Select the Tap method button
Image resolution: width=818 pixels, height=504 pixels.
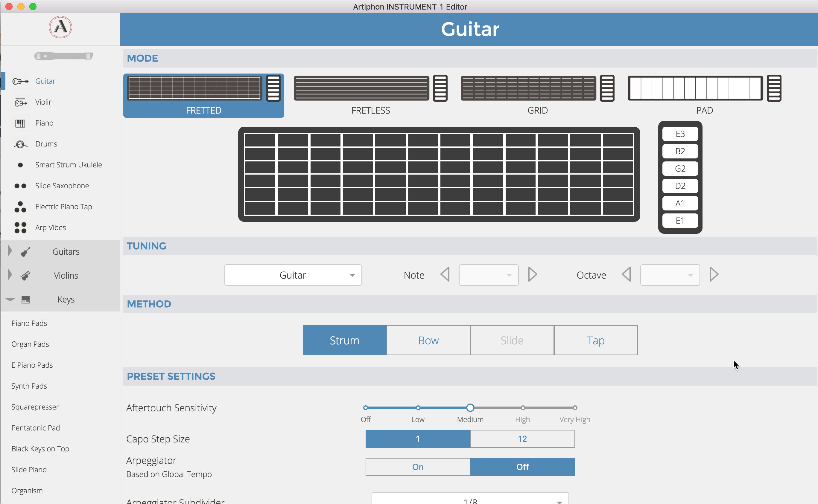tap(595, 340)
